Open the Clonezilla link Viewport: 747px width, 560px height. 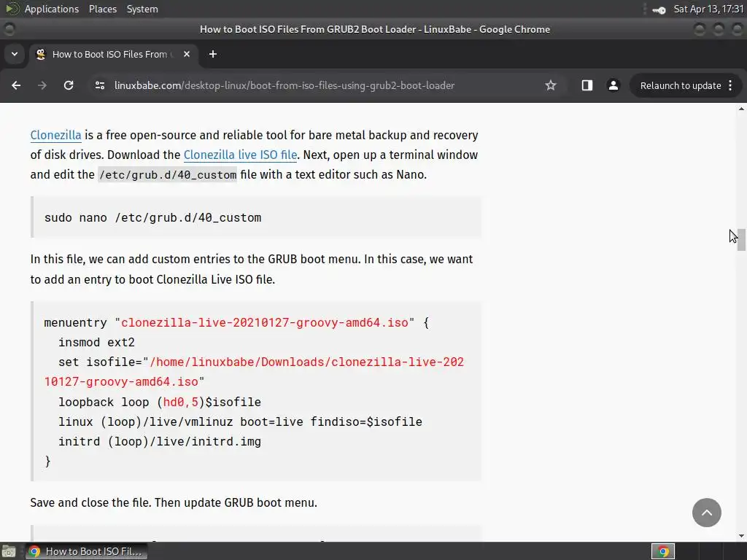(x=55, y=135)
